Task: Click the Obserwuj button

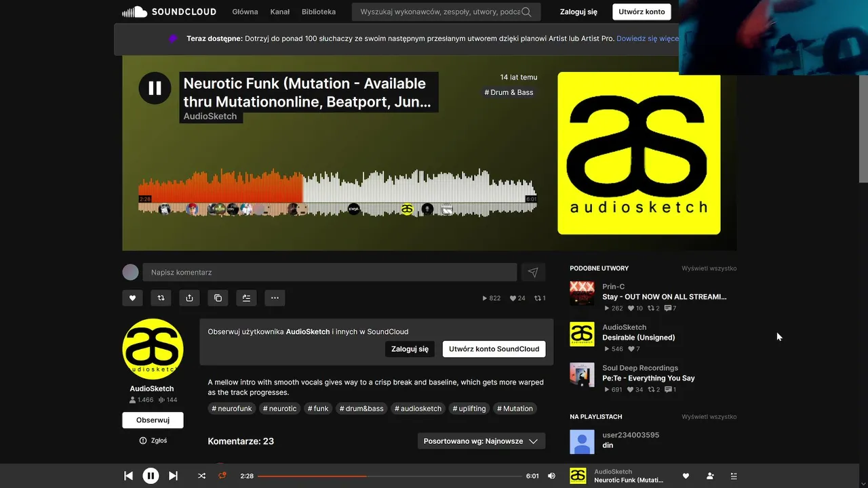Action: [x=153, y=420]
